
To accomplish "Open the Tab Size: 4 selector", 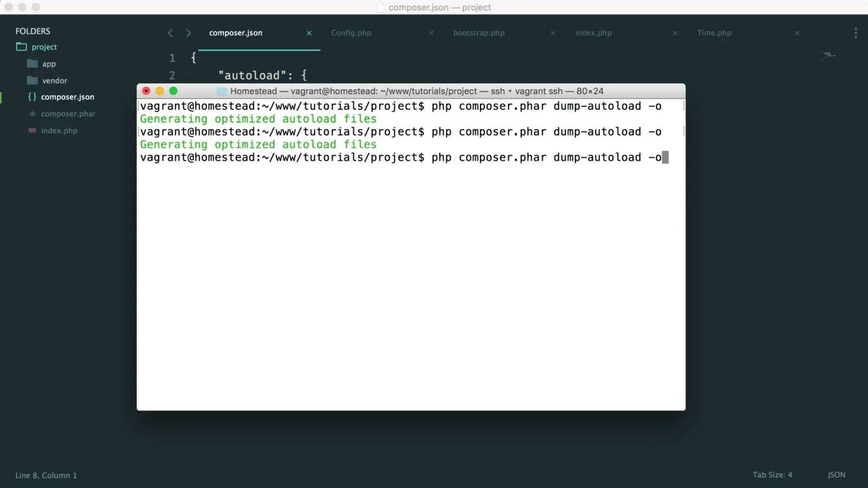I will [x=772, y=475].
